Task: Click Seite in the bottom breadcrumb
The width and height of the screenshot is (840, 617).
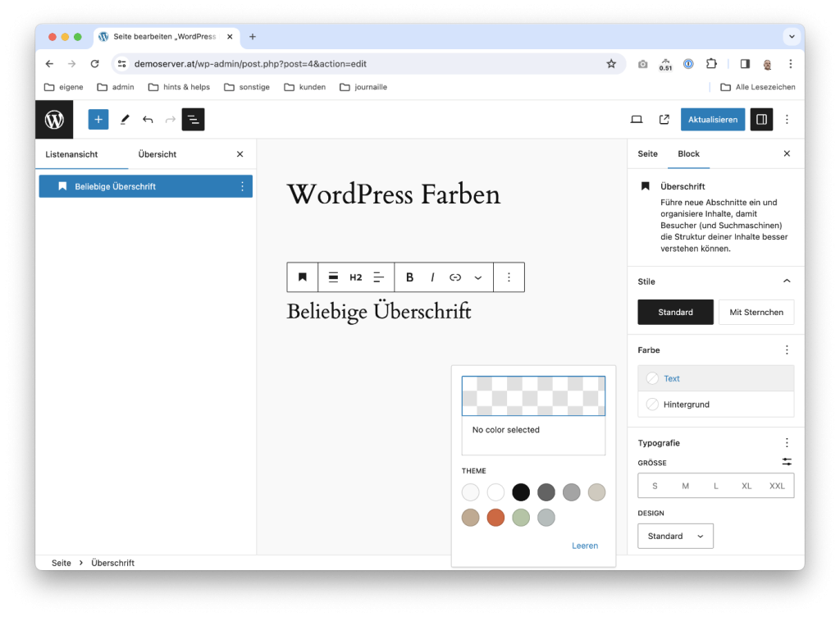Action: click(x=61, y=563)
